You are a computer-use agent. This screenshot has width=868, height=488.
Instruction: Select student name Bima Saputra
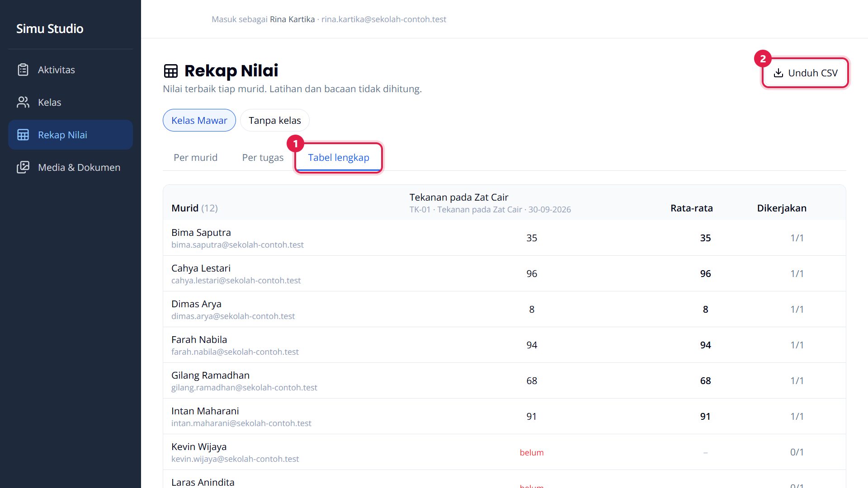click(x=201, y=232)
